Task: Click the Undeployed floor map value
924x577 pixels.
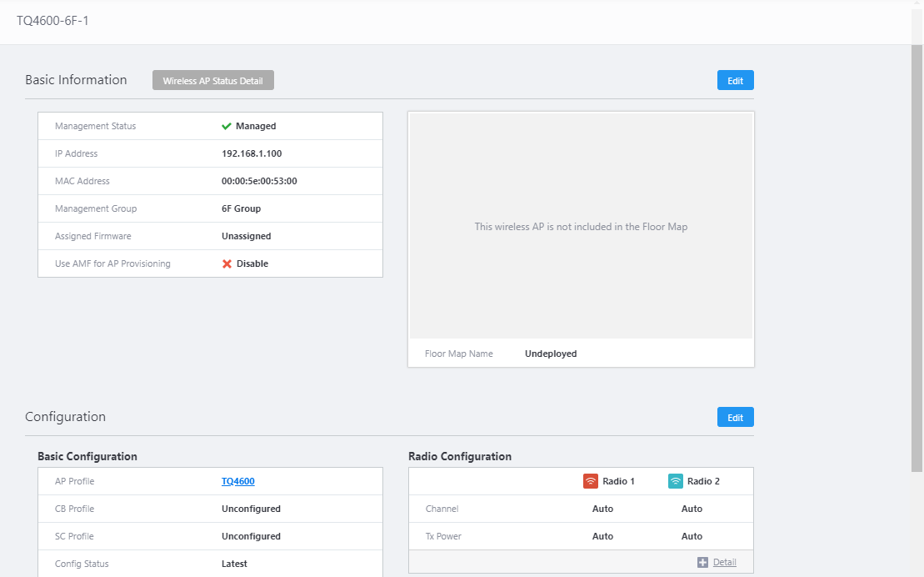Action: click(551, 354)
